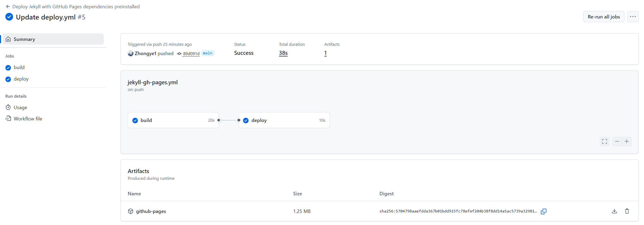The height and width of the screenshot is (225, 644).
Task: Zoom in the workflow graph
Action: click(x=627, y=141)
